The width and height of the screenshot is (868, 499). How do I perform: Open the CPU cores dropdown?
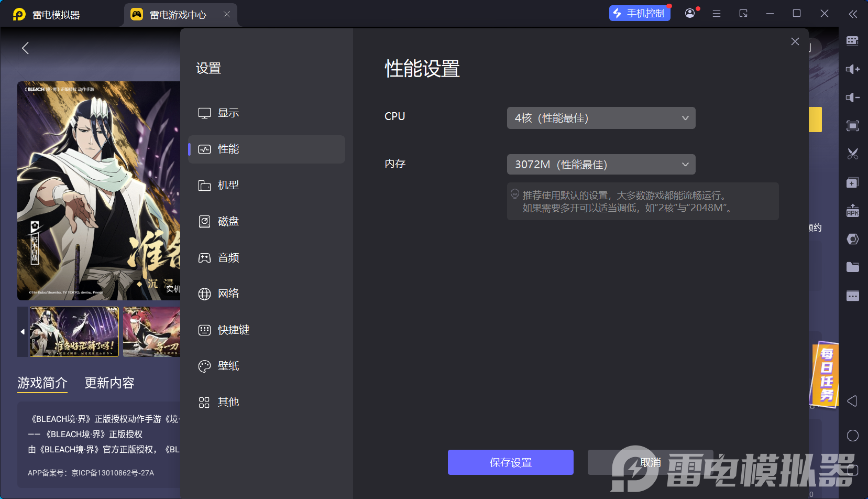[x=601, y=118]
